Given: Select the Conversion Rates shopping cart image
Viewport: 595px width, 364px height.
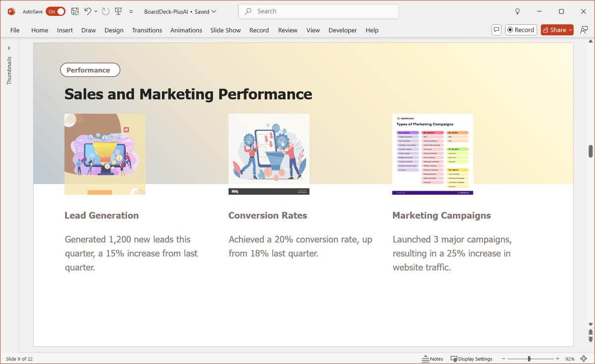Looking at the screenshot, I should click(x=269, y=154).
